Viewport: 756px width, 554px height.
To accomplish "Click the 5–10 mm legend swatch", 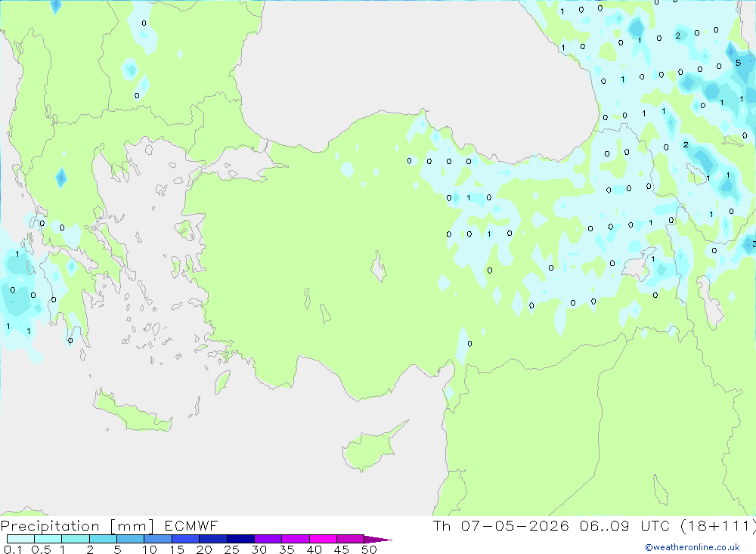I will (130, 539).
